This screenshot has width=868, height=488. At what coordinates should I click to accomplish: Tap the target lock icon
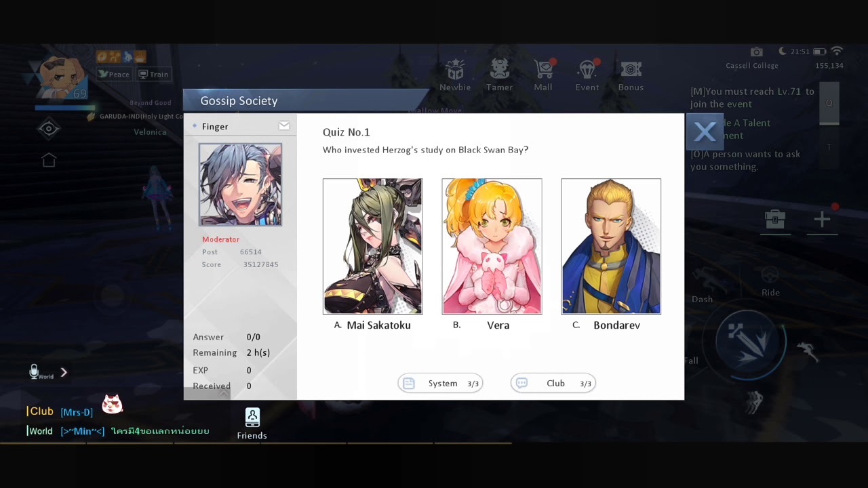coord(49,129)
